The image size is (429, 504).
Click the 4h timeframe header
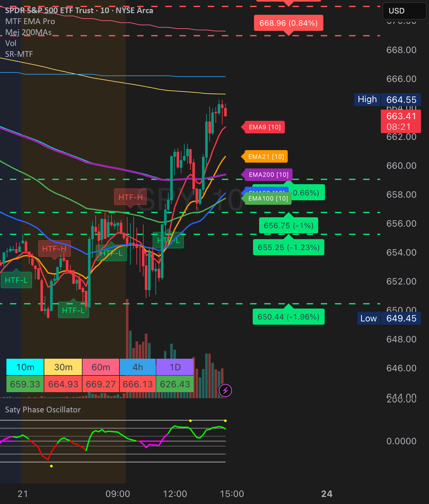pos(138,367)
